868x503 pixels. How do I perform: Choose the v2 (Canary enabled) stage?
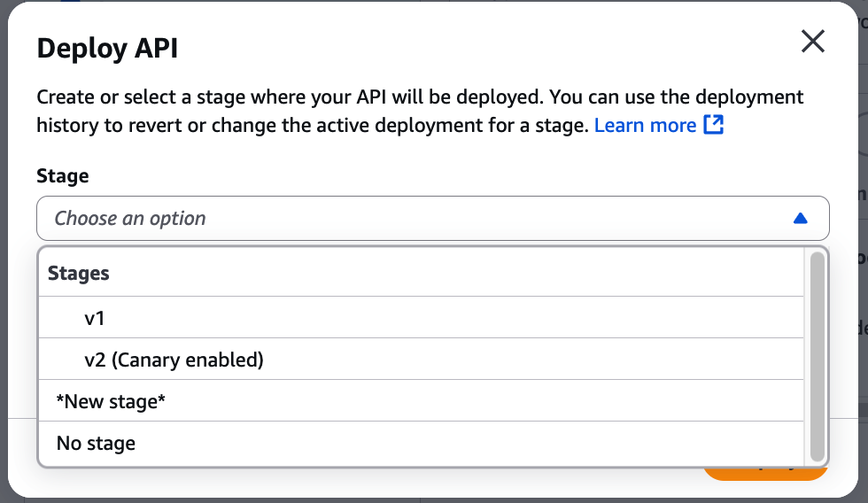174,360
